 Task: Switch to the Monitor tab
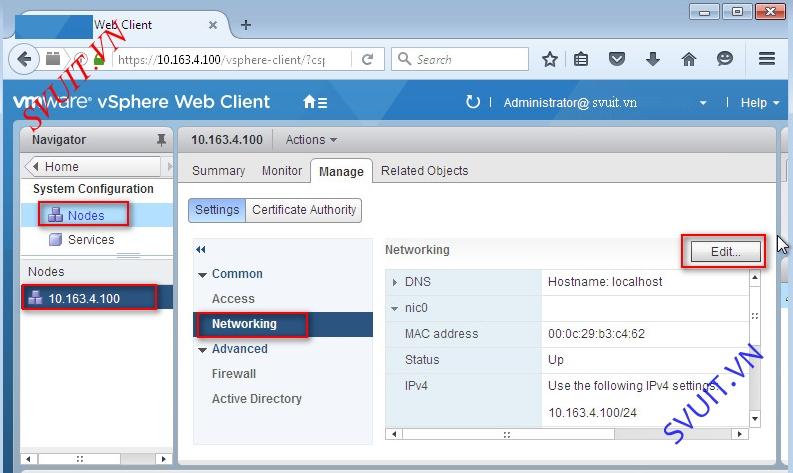click(282, 171)
